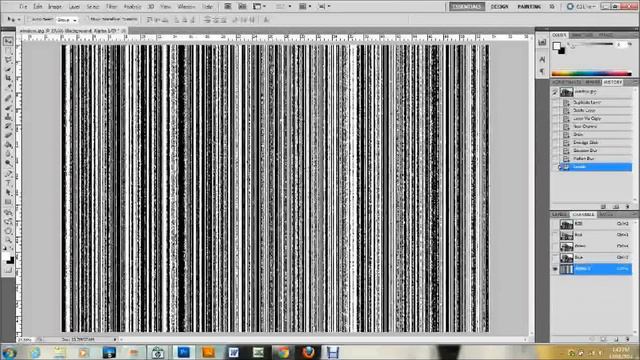The image size is (640, 360).
Task: Select the Eyedropper tool
Action: (x=8, y=88)
